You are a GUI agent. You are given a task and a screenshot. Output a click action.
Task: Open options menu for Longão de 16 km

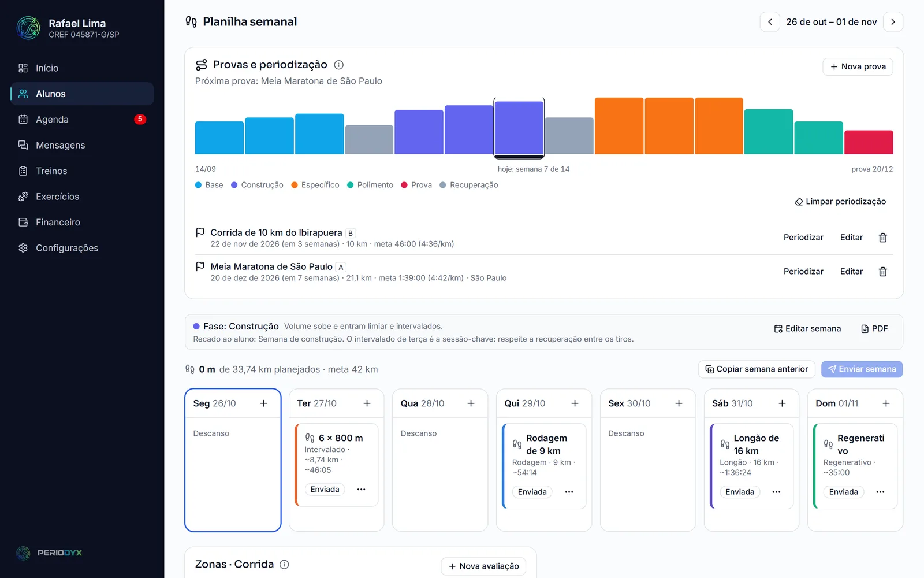(x=776, y=492)
